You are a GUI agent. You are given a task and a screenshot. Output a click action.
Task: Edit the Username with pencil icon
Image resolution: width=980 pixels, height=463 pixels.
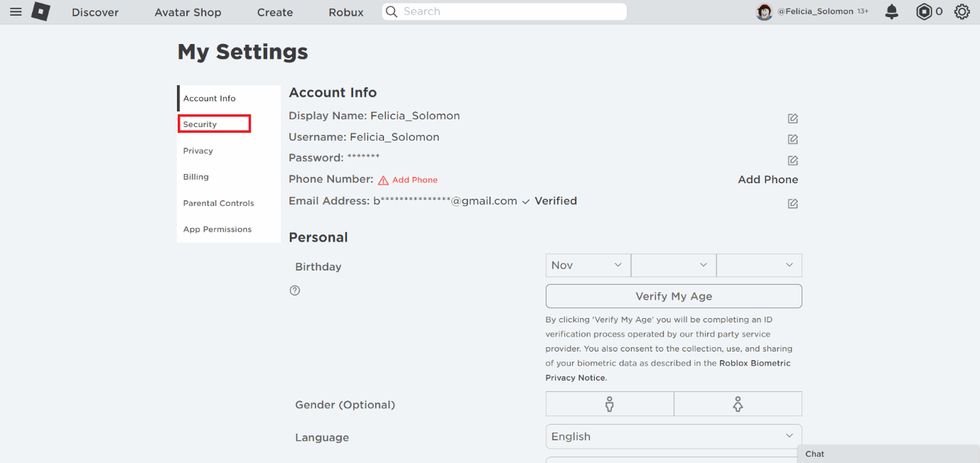[x=793, y=139]
